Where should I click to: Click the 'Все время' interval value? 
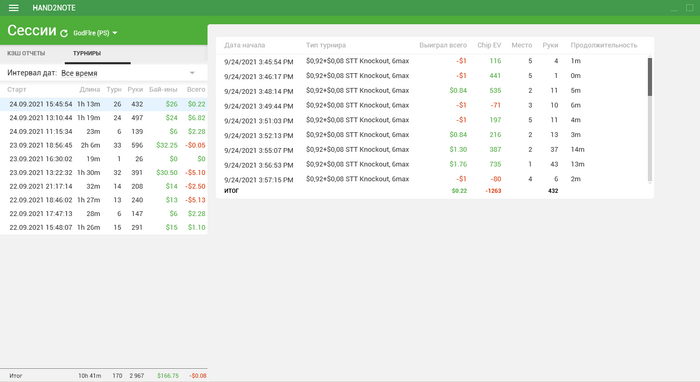pyautogui.click(x=79, y=73)
